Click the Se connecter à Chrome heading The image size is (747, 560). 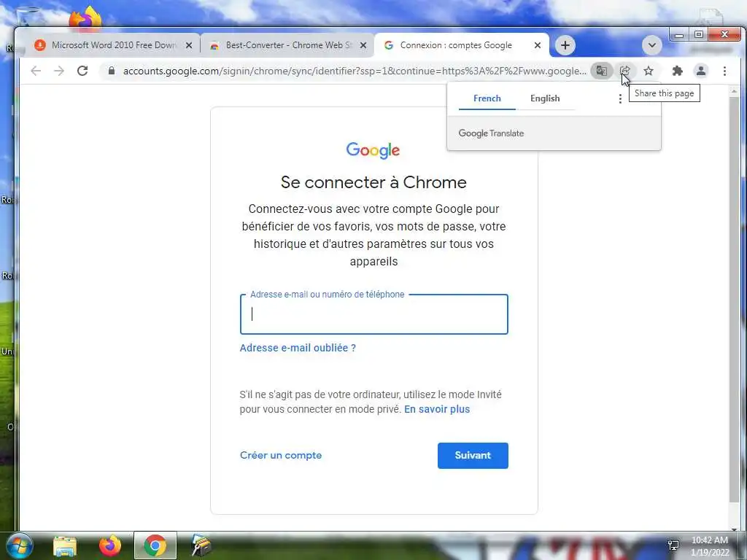coord(373,182)
